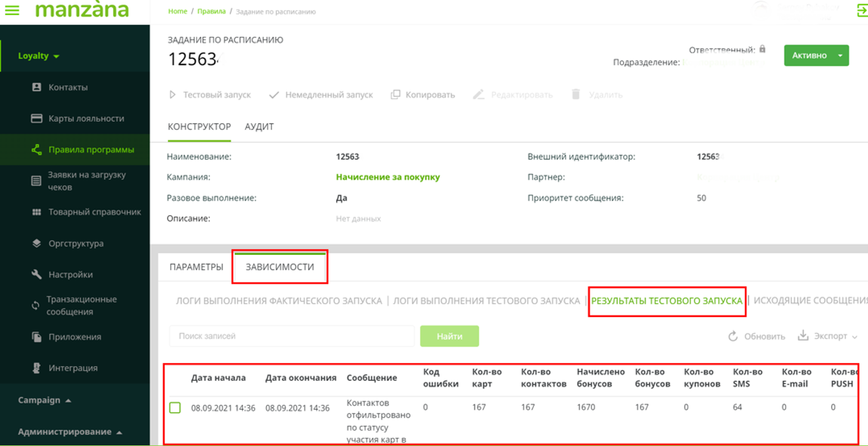This screenshot has height=446, width=868.
Task: Open the Экспорт dropdown
Action: pos(828,336)
